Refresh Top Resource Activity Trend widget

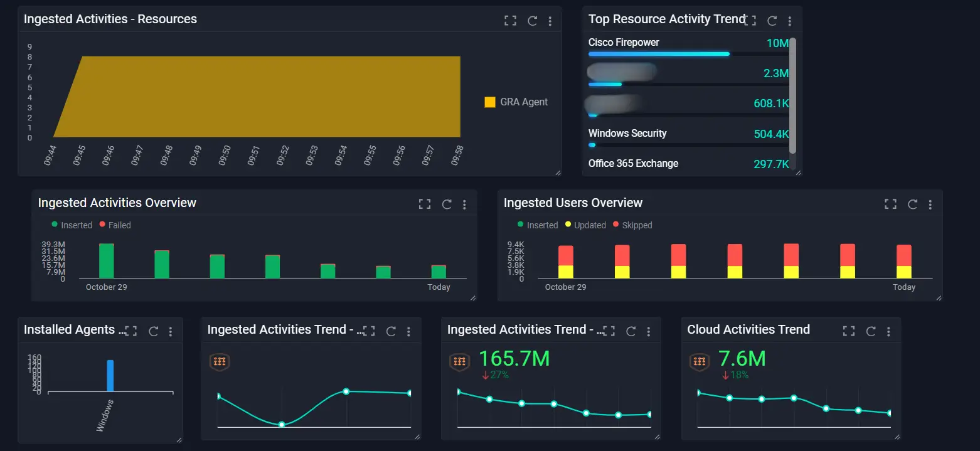coord(772,21)
